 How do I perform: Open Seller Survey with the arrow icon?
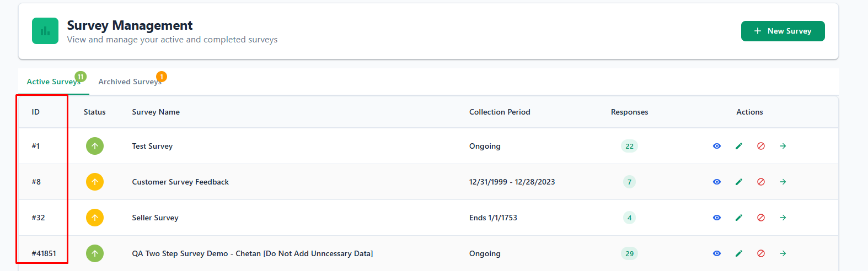pos(783,218)
